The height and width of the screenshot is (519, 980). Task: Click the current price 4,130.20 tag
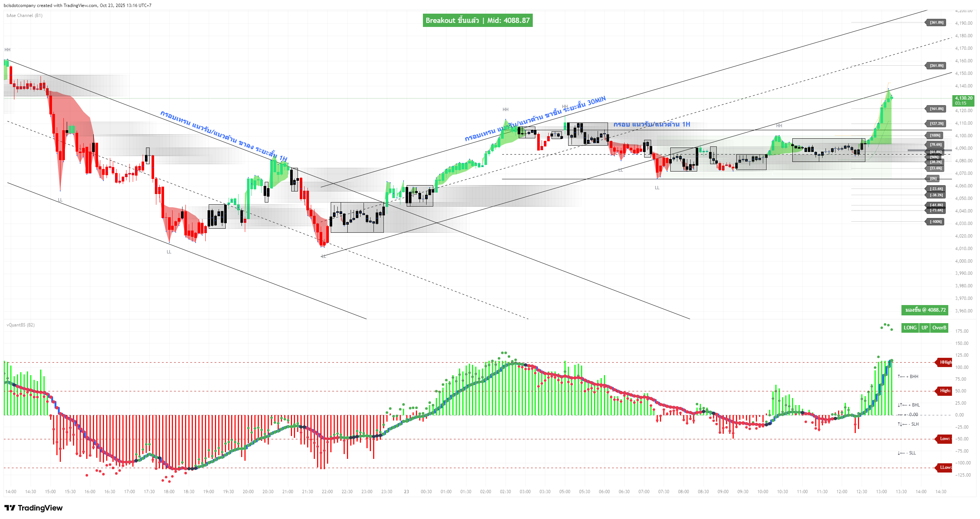click(x=963, y=100)
